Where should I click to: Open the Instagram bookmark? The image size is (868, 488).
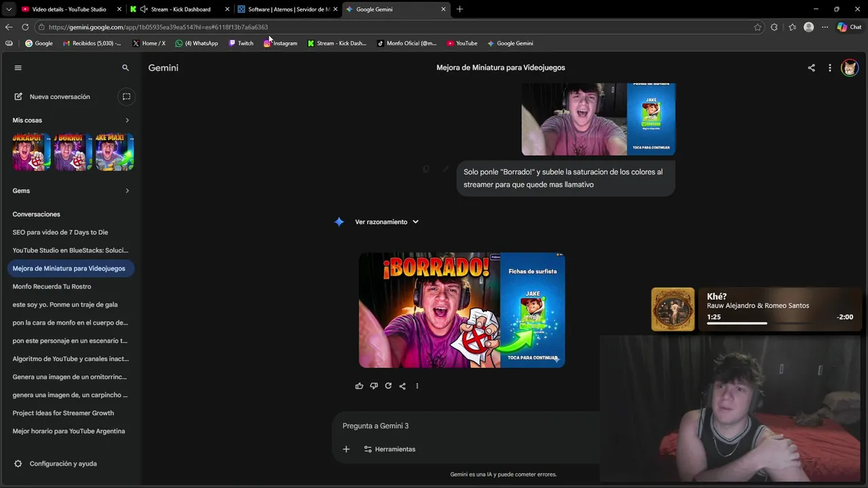280,43
